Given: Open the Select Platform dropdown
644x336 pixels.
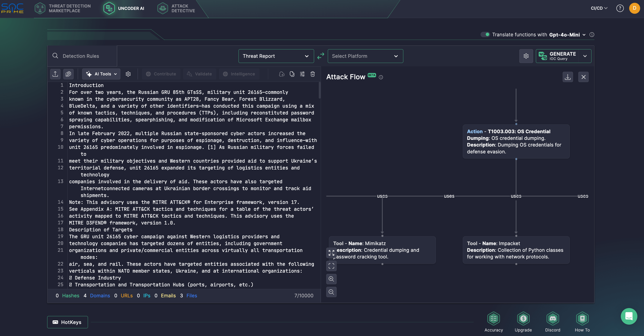Looking at the screenshot, I should click(365, 56).
